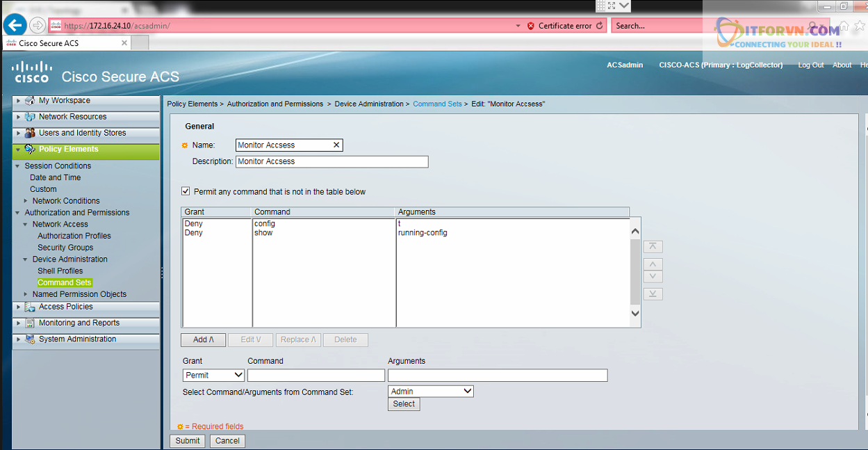
Task: Click the move-up arrow button
Action: pyautogui.click(x=653, y=265)
